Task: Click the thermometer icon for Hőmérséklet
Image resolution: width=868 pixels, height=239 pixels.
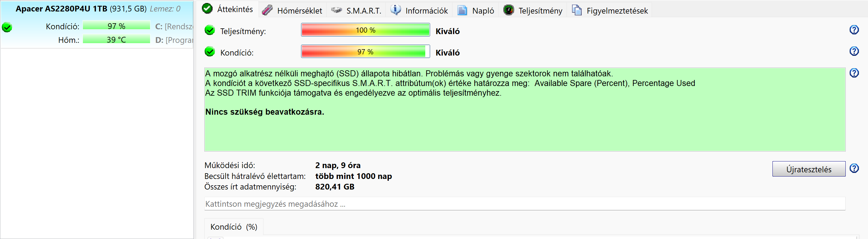Action: [267, 11]
